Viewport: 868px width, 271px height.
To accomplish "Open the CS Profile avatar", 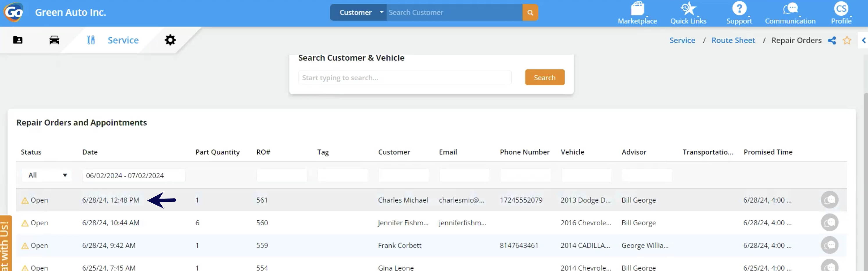I will click(x=841, y=9).
